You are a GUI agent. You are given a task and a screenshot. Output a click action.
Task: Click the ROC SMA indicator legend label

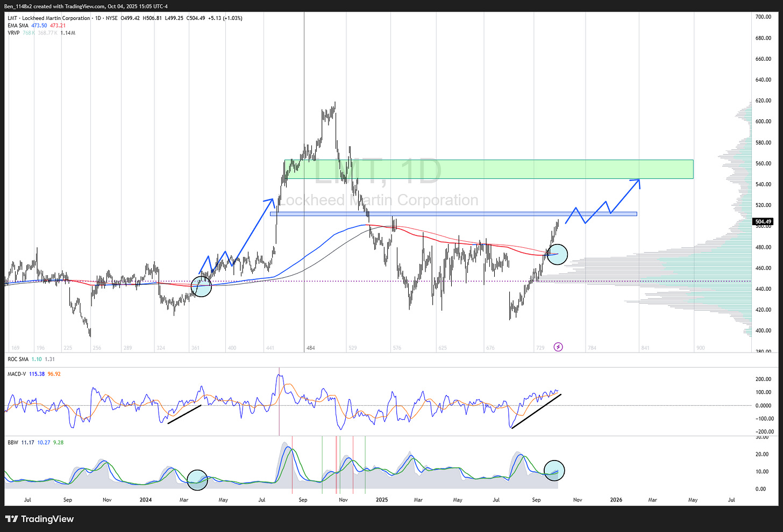pos(18,360)
